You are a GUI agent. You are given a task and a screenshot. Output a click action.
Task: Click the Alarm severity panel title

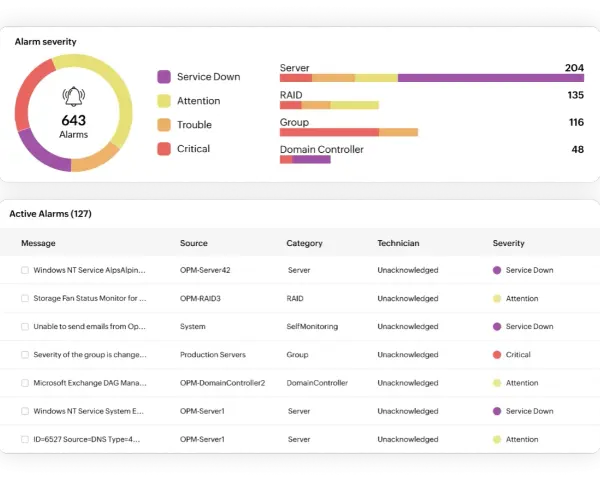tap(46, 42)
